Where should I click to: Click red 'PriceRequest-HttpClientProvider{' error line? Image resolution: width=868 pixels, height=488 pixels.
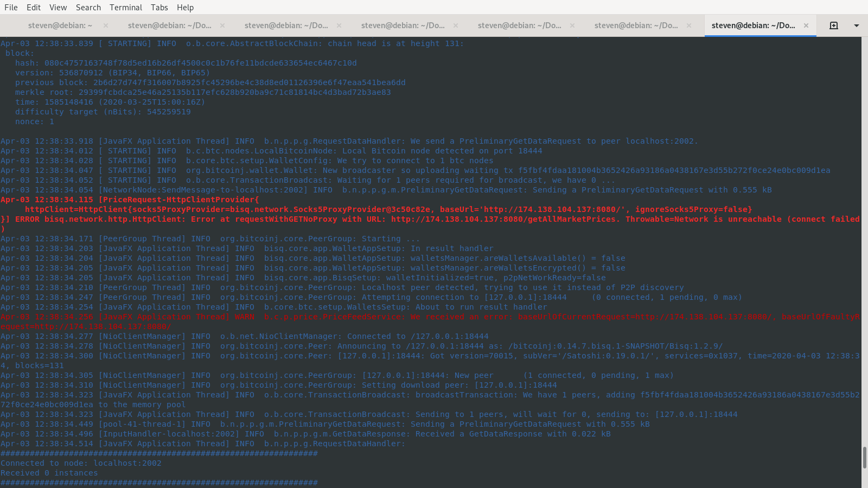(x=130, y=200)
